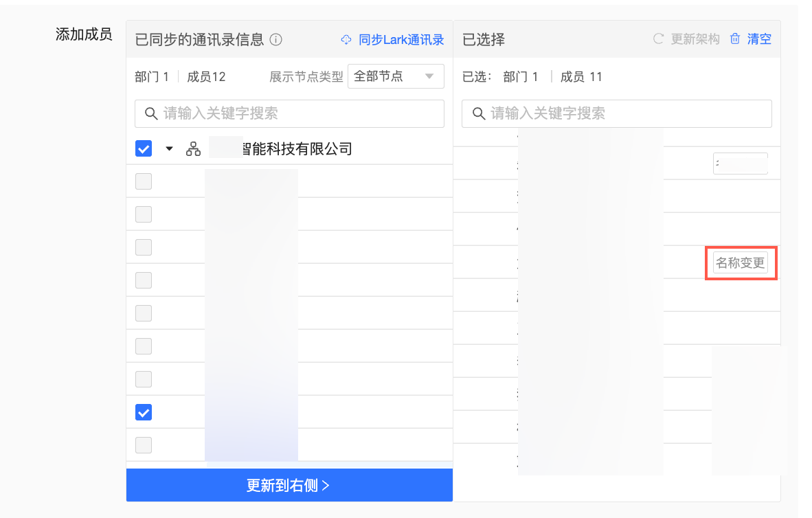Focus the 已选择 keyword search field
812x518 pixels.
617,113
